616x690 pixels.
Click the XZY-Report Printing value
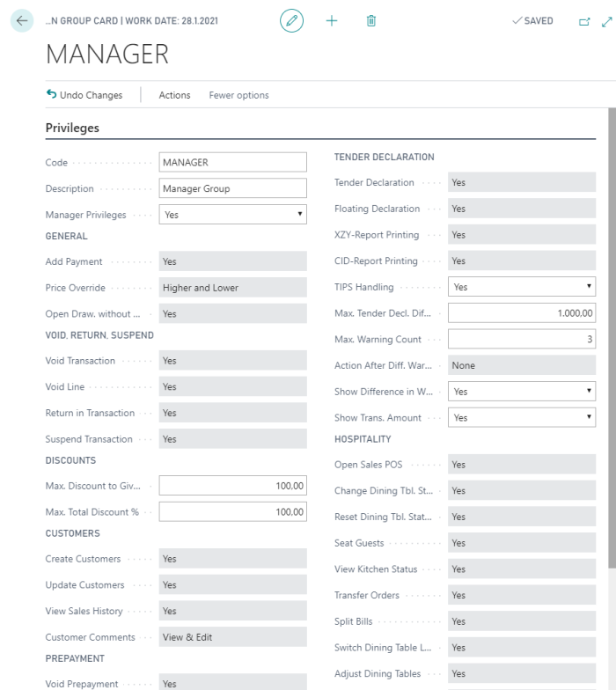(522, 234)
